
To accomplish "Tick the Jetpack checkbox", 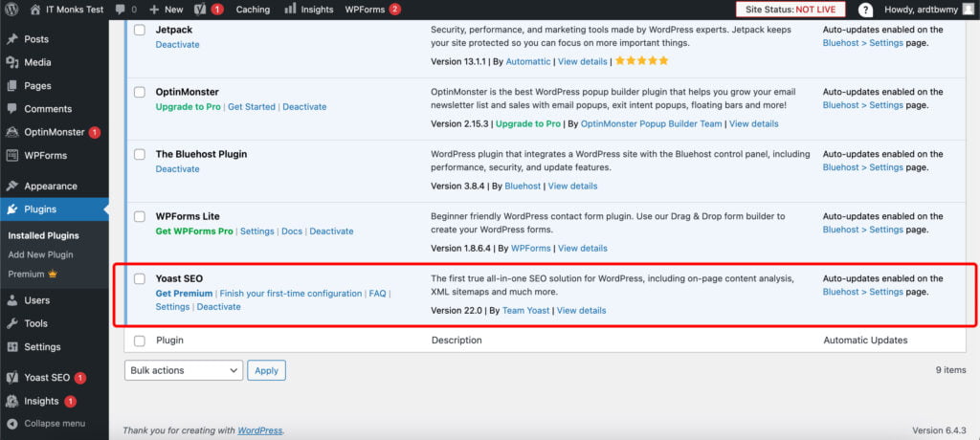I will point(140,30).
